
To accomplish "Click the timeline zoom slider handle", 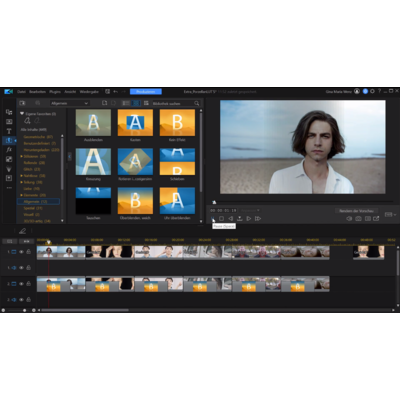I will click(x=24, y=310).
